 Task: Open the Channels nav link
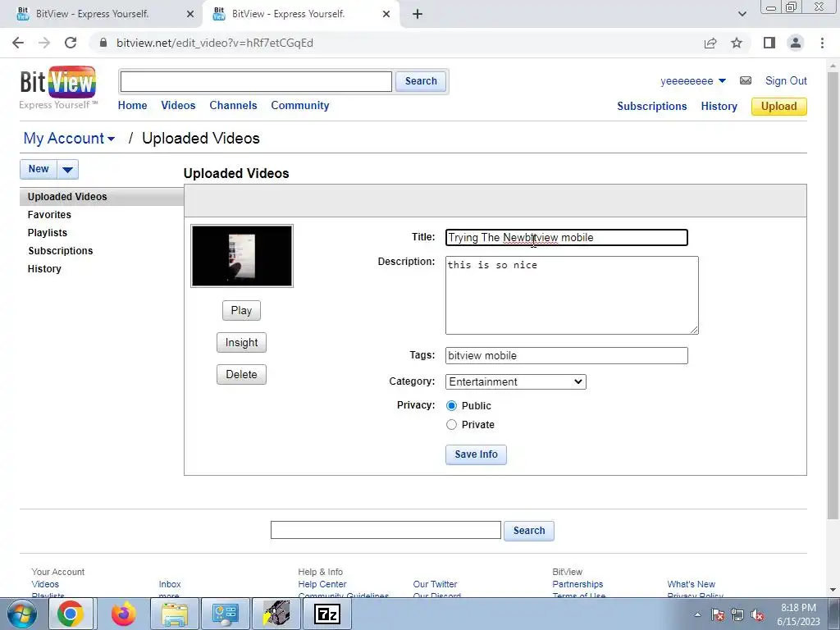[x=233, y=106]
